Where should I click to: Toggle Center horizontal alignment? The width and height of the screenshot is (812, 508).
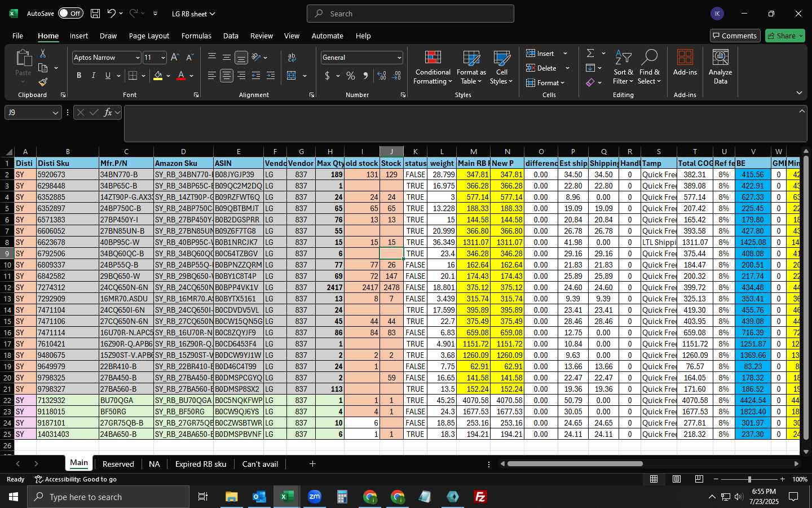pos(227,76)
